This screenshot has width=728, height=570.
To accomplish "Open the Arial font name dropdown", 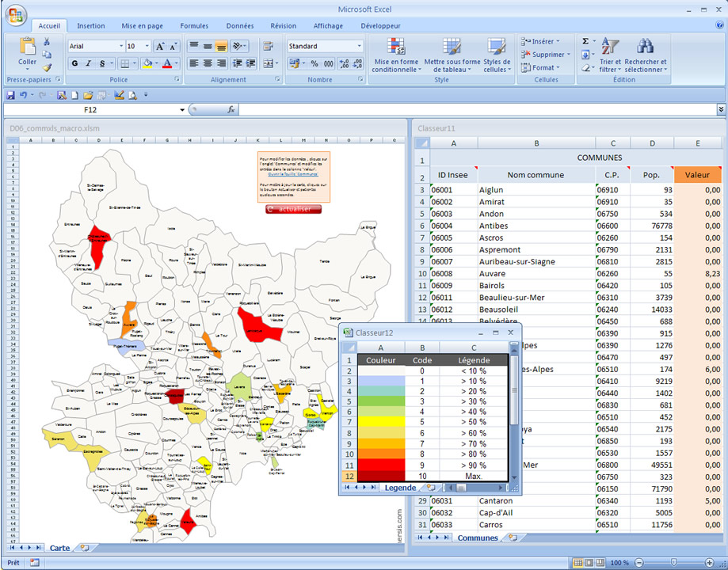I will (x=121, y=46).
